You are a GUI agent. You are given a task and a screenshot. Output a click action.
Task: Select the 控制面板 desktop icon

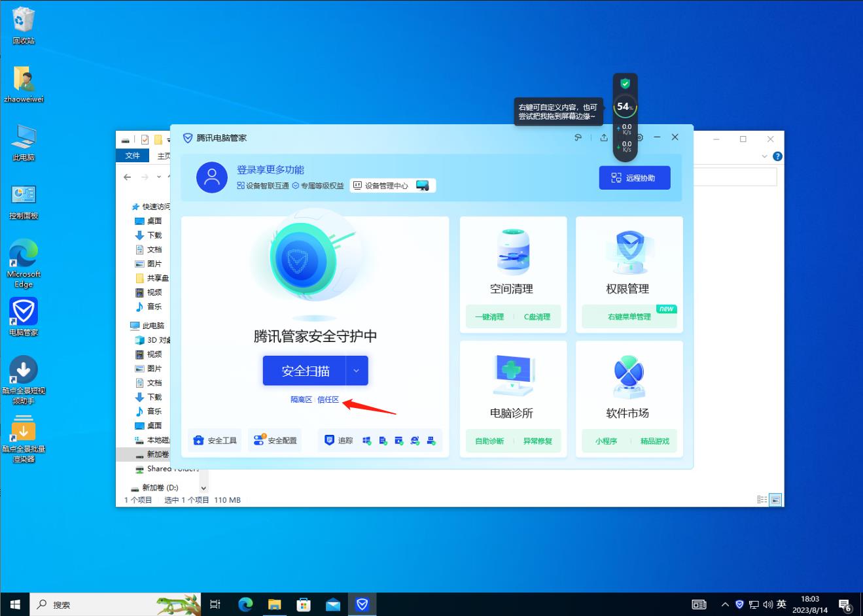click(24, 202)
